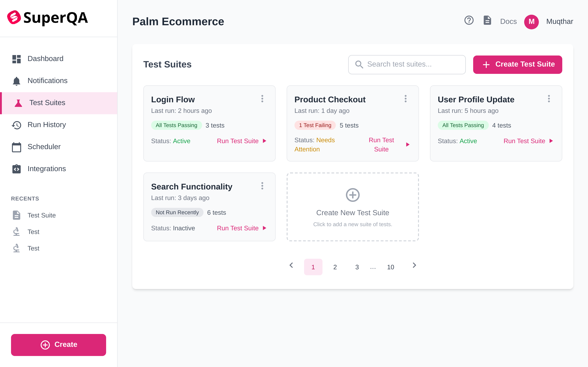
Task: Click the Scheduler calendar icon
Action: point(16,147)
